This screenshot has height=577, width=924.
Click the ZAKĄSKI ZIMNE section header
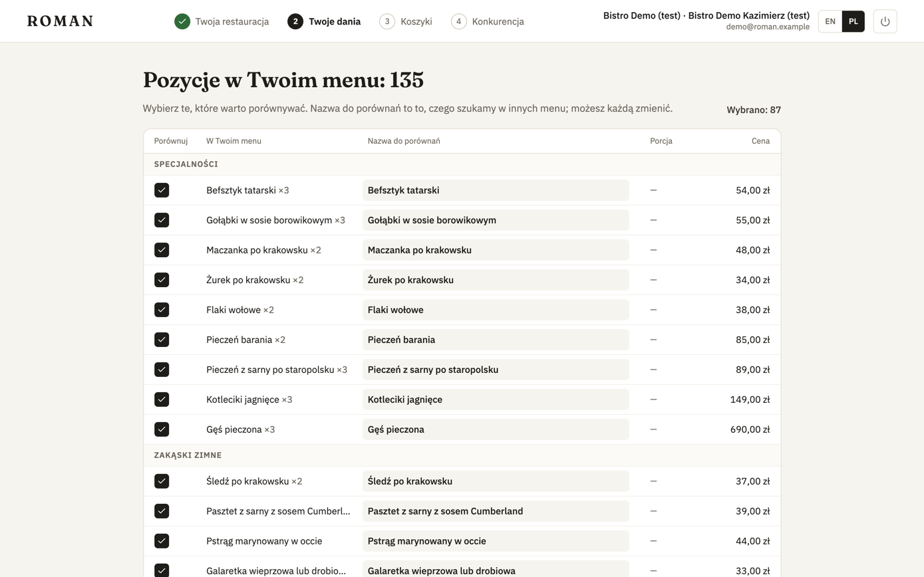tap(188, 455)
